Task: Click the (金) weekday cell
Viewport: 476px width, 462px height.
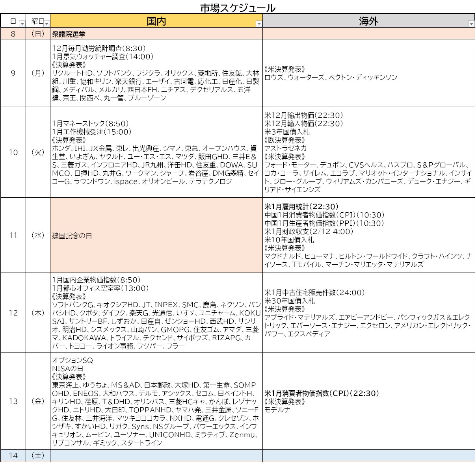Action: [38, 401]
